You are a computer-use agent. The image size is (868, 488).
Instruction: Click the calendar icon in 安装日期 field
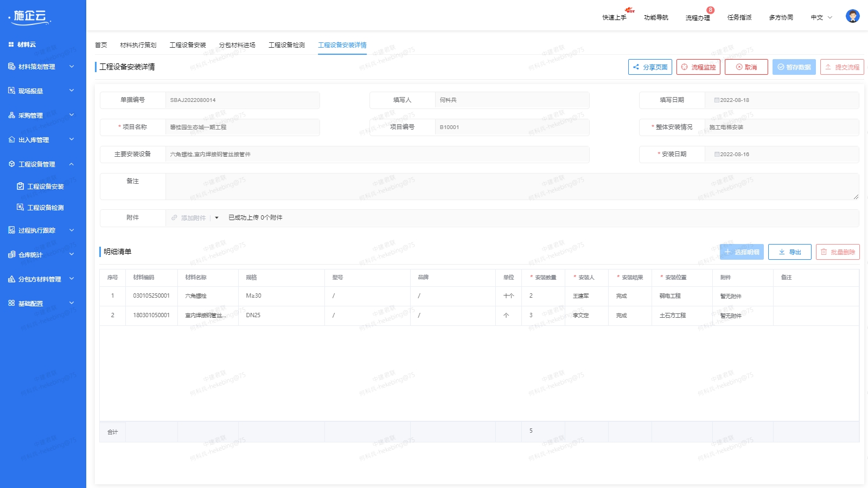[x=716, y=155]
